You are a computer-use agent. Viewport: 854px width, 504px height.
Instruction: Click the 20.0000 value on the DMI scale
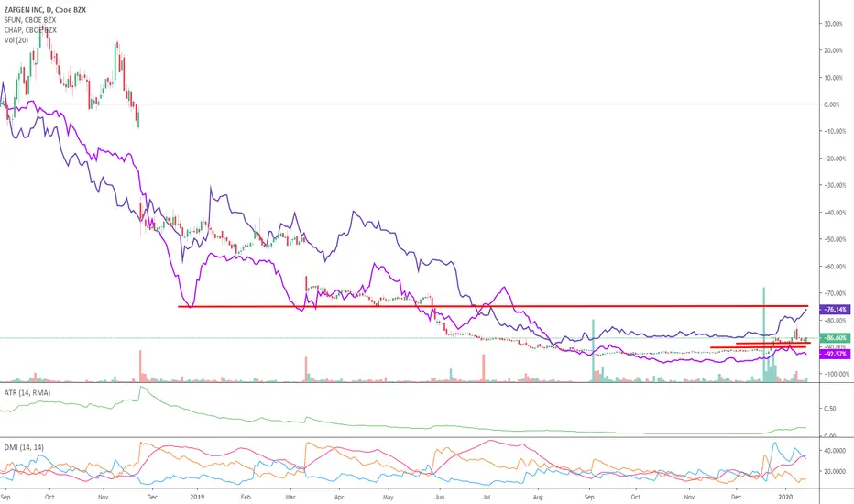835,471
